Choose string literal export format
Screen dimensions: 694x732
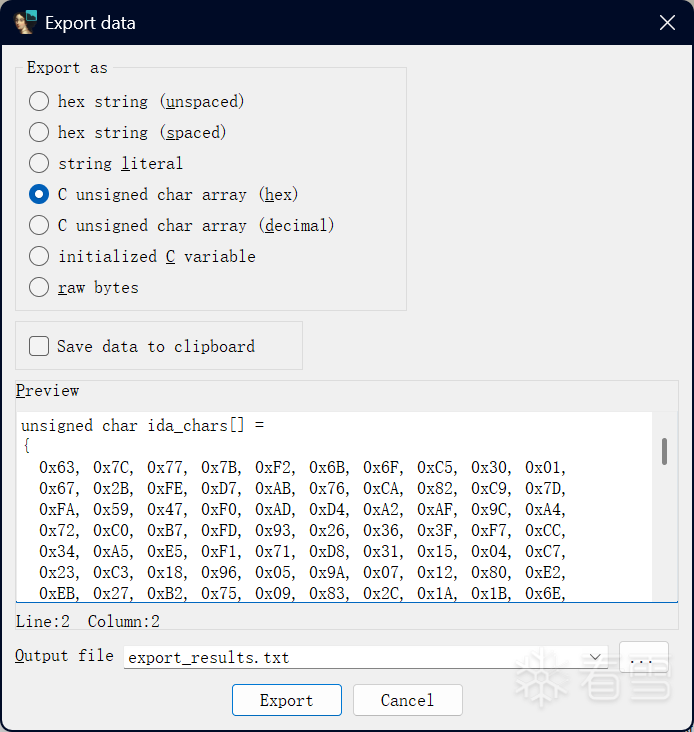(x=39, y=163)
